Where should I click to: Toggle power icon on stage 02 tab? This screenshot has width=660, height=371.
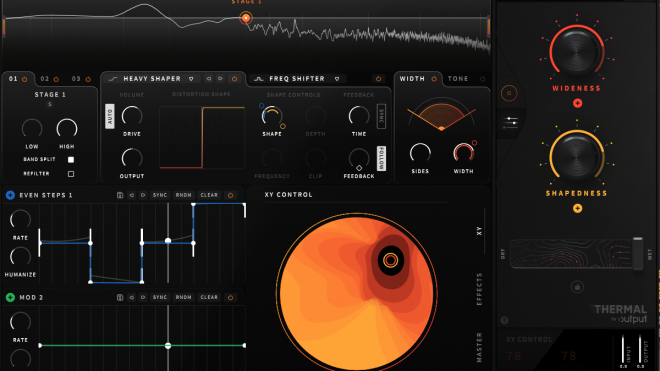[56, 79]
